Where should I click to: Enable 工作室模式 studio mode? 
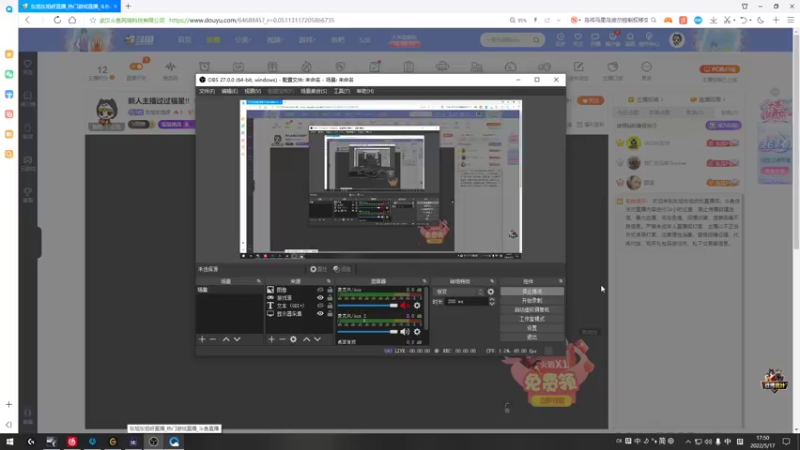point(532,319)
